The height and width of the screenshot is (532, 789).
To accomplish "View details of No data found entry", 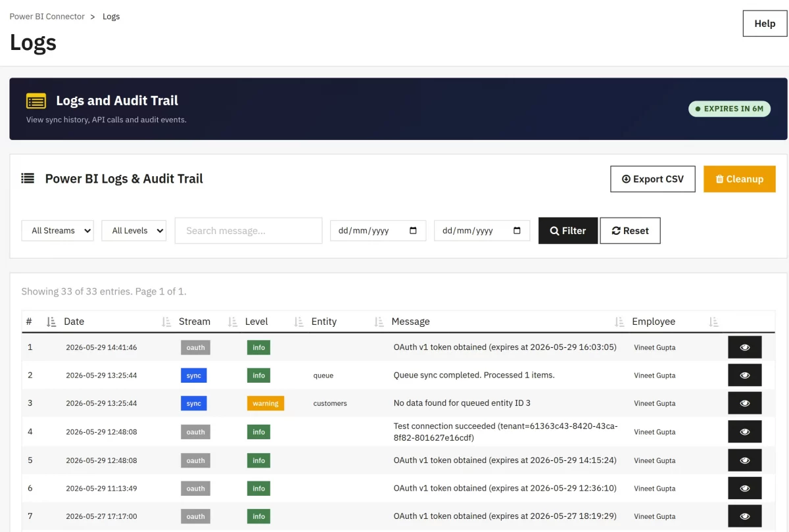I will coord(745,403).
